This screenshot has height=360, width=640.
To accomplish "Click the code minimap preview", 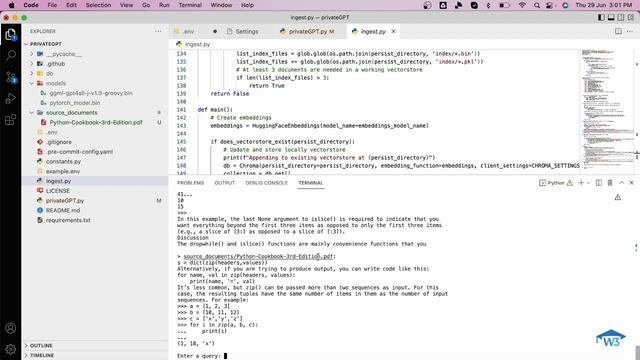I will click(607, 110).
